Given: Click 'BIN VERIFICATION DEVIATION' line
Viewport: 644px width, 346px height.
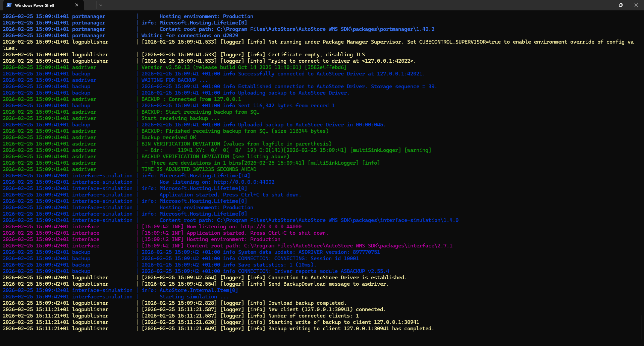Looking at the screenshot, I should click(236, 144).
